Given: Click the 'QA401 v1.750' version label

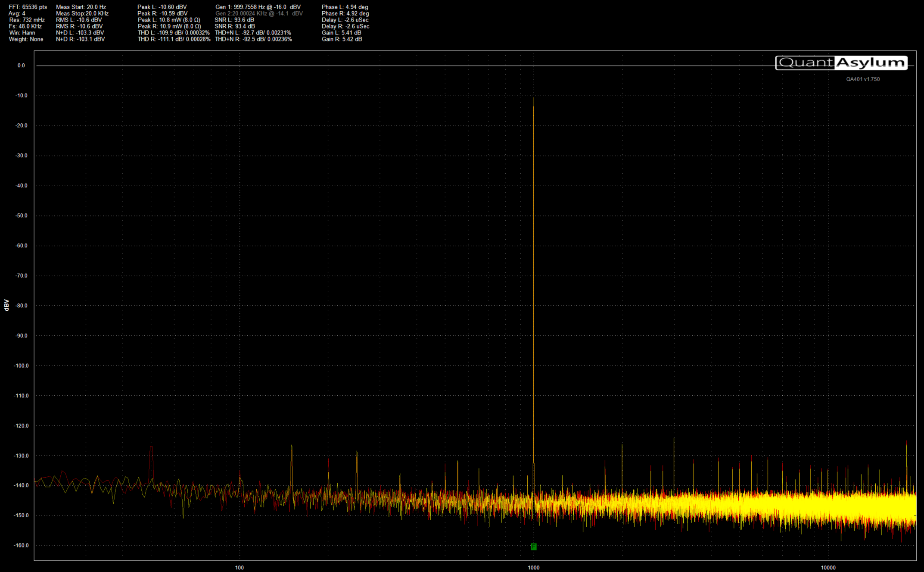Looking at the screenshot, I should point(863,79).
